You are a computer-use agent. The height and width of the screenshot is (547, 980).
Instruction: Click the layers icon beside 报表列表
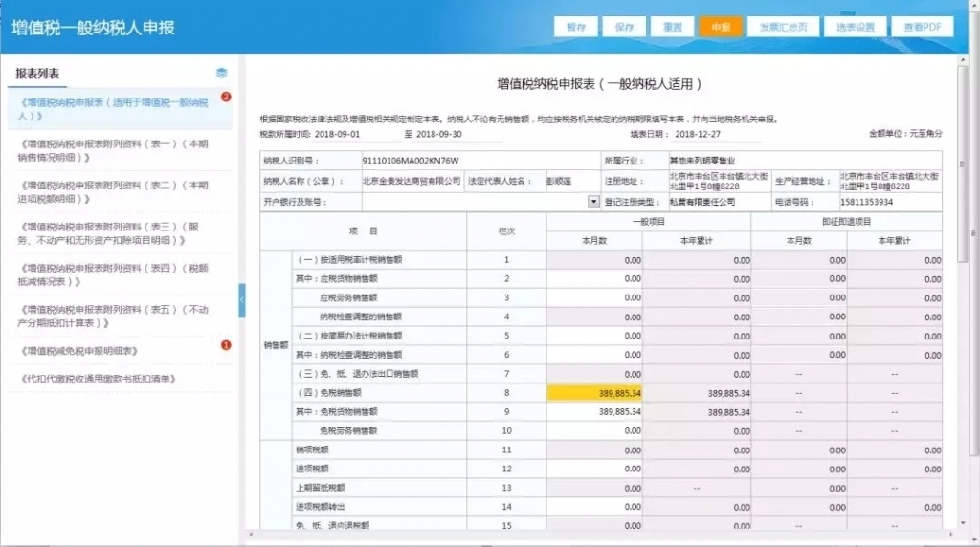coord(221,73)
